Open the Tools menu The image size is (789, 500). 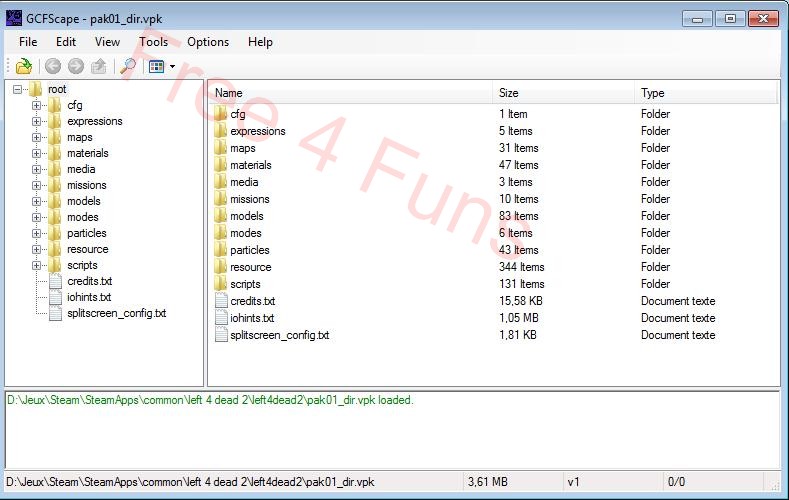pyautogui.click(x=153, y=42)
